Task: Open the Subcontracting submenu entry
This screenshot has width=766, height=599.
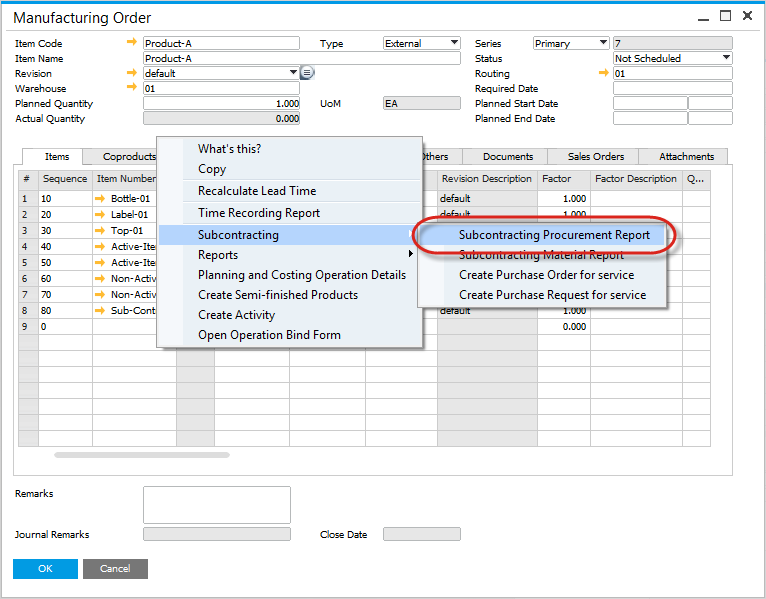Action: tap(290, 235)
